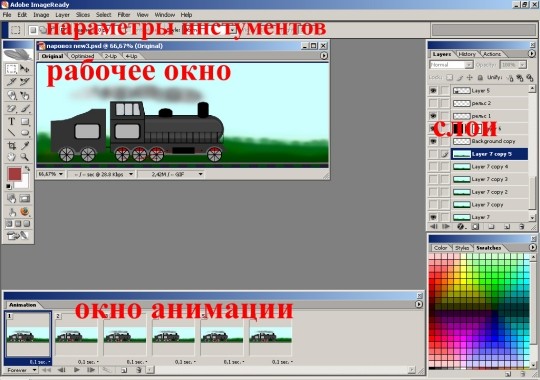Switch to the History tab
The width and height of the screenshot is (540, 380).
(x=467, y=54)
